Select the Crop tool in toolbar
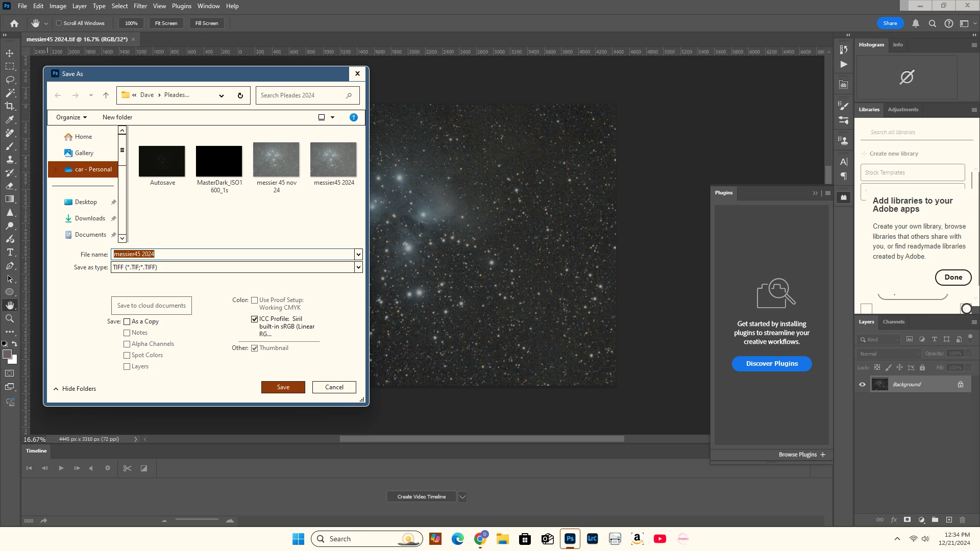This screenshot has width=980, height=551. (x=10, y=106)
